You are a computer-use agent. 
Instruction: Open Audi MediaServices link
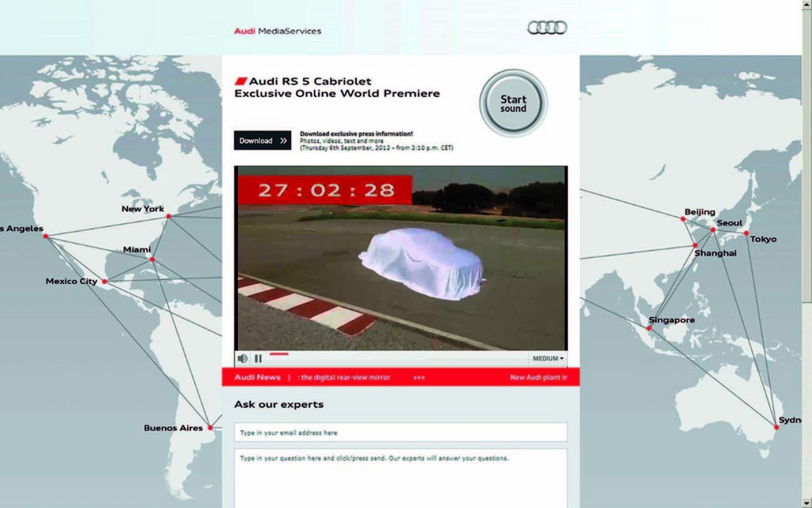[x=278, y=31]
